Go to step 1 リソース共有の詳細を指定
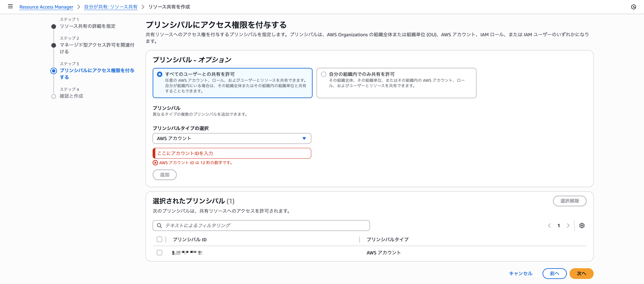This screenshot has width=644, height=284. pyautogui.click(x=87, y=26)
